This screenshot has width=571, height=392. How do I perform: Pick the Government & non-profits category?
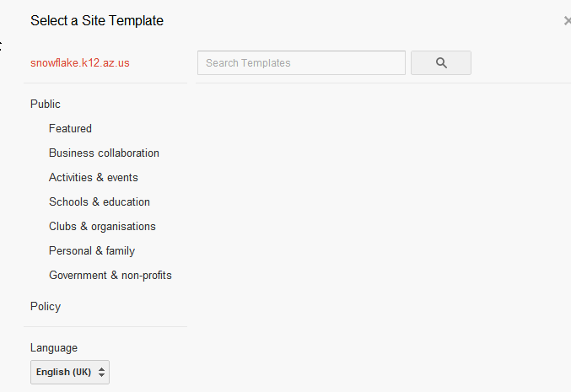click(x=110, y=275)
